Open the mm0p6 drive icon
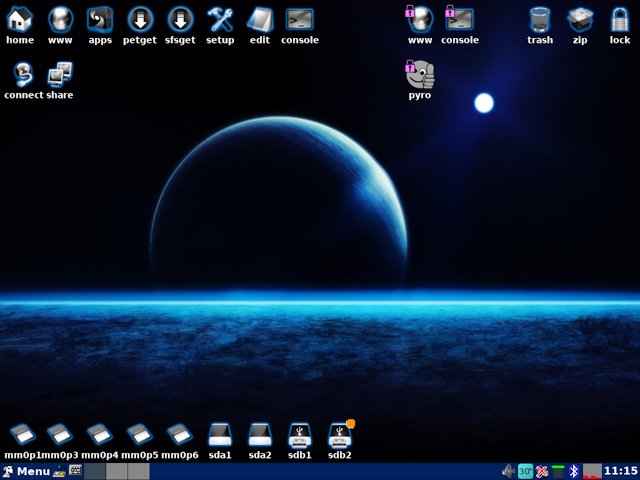The height and width of the screenshot is (480, 640). tap(180, 434)
